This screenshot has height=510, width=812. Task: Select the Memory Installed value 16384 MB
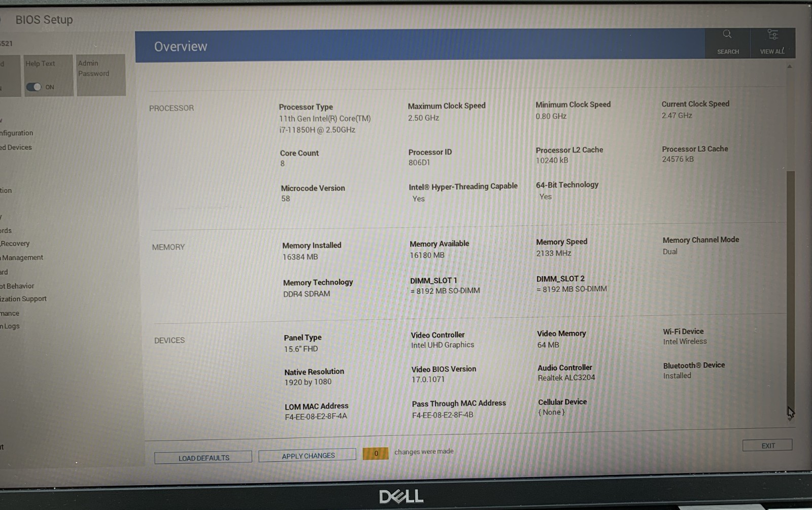pos(300,257)
